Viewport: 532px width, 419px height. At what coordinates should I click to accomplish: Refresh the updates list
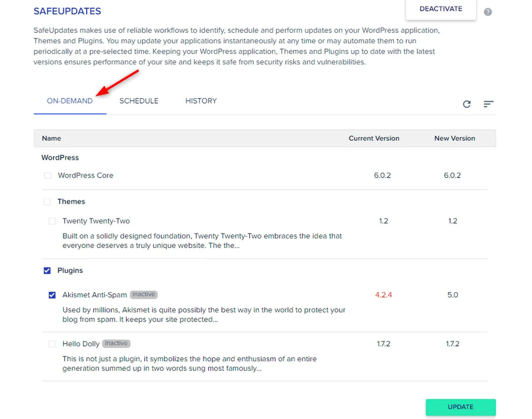point(467,104)
